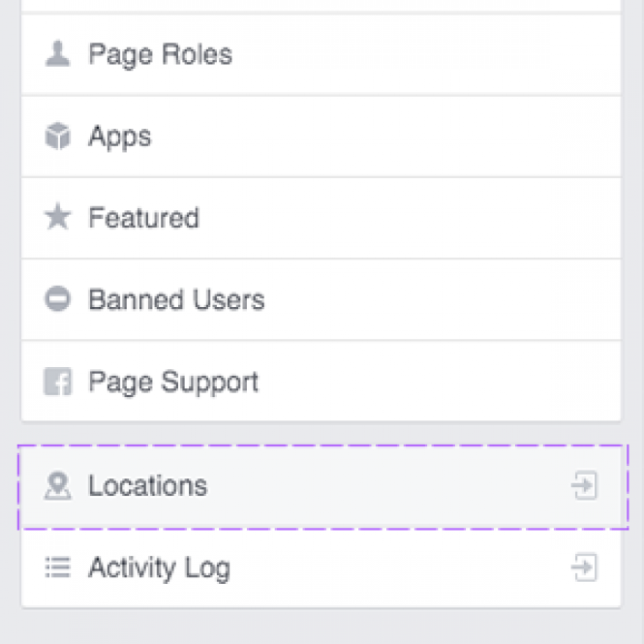
Task: Select the Featured menu item
Action: click(x=143, y=217)
